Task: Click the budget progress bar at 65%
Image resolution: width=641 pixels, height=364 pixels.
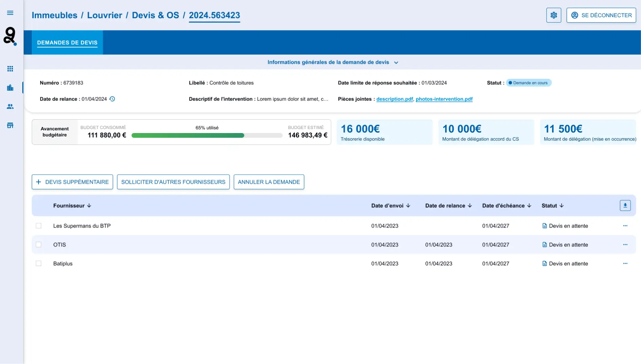Action: click(207, 135)
